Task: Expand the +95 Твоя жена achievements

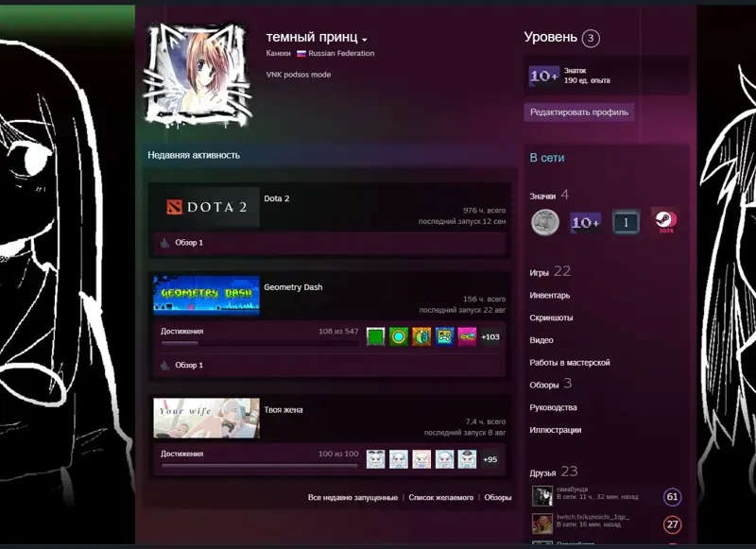Action: click(x=490, y=459)
